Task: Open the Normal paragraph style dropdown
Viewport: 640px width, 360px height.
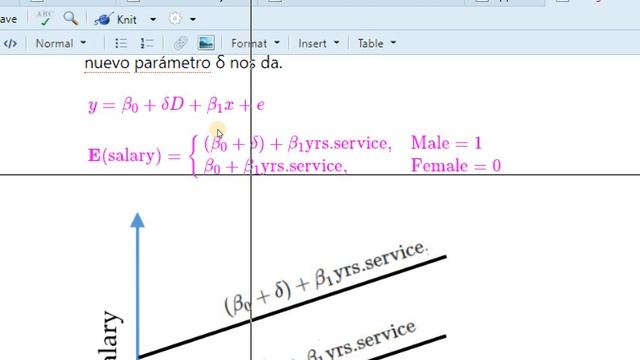Action: coord(61,43)
